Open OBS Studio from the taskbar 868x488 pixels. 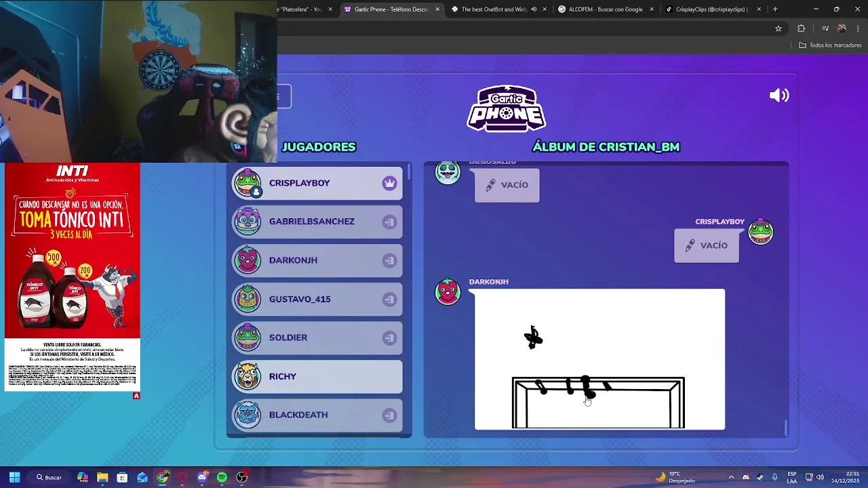(x=242, y=477)
